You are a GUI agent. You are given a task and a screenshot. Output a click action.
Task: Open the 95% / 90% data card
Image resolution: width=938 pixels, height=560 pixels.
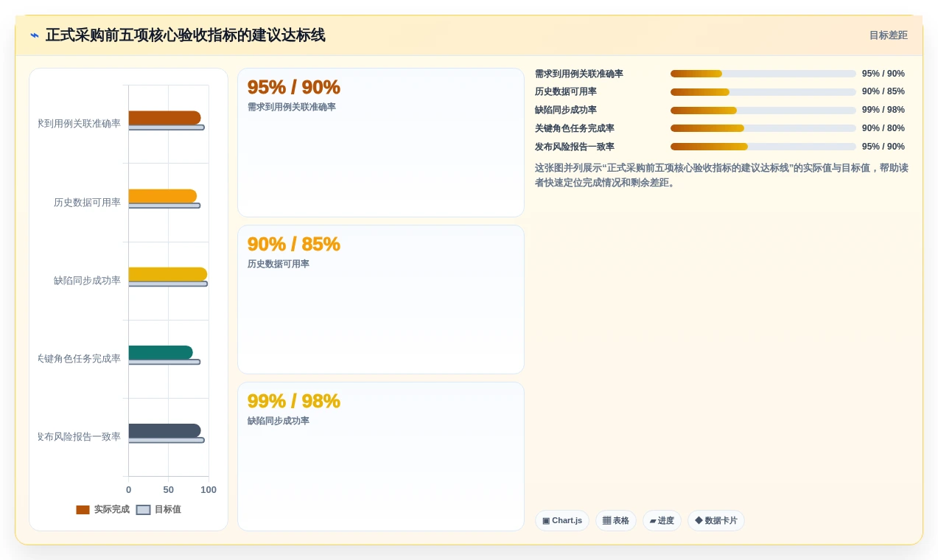tap(381, 143)
